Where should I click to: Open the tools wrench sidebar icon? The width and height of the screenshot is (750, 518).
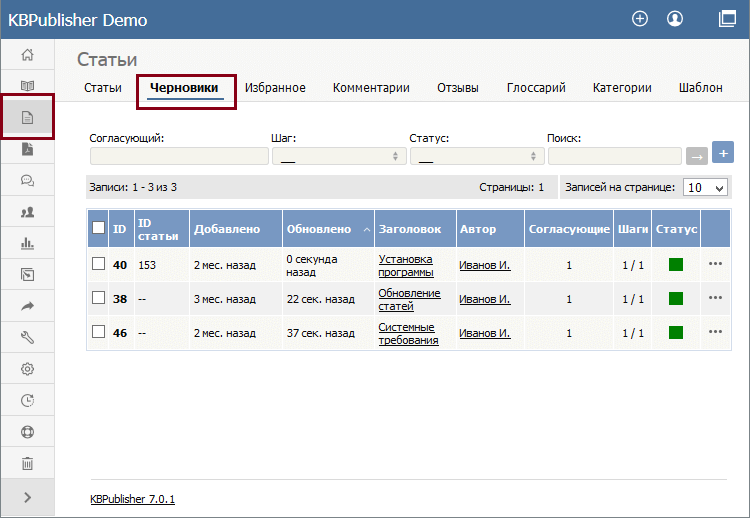[27, 338]
